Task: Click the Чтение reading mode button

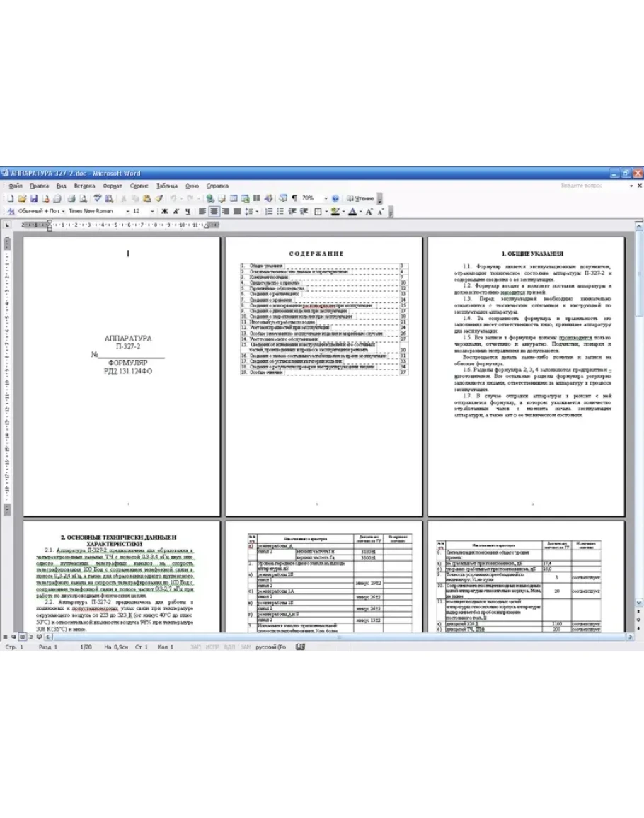Action: 360,198
